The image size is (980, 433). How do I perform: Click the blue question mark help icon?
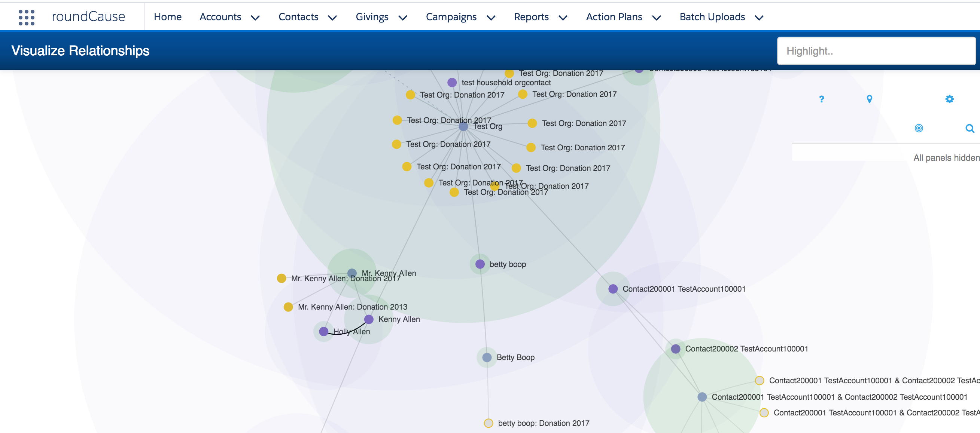pos(821,99)
